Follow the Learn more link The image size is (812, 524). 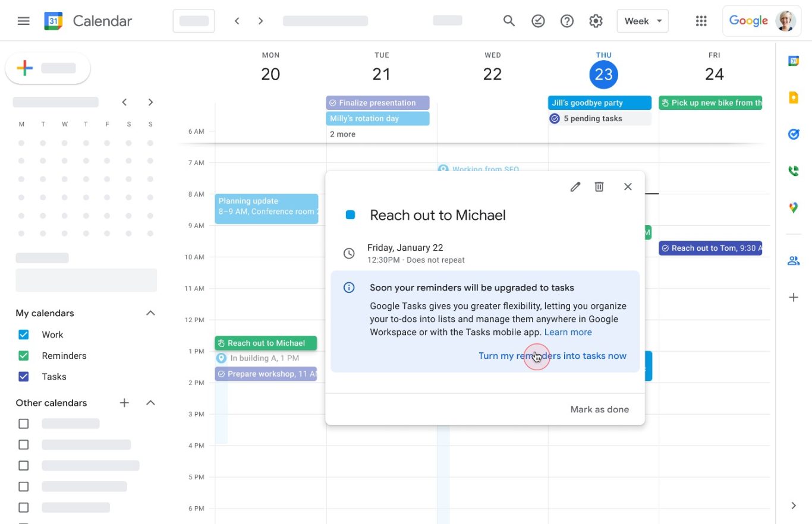[x=568, y=332]
